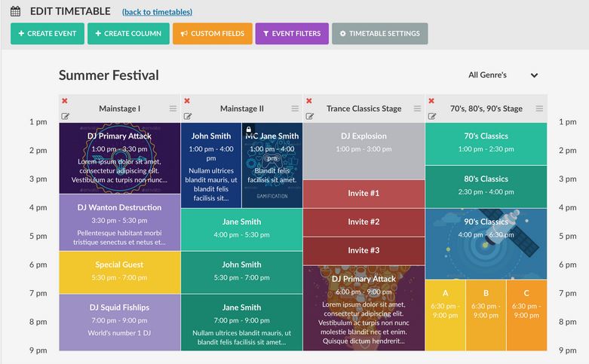Delete the Mainstage I column with the red X
The width and height of the screenshot is (589, 364).
point(65,100)
